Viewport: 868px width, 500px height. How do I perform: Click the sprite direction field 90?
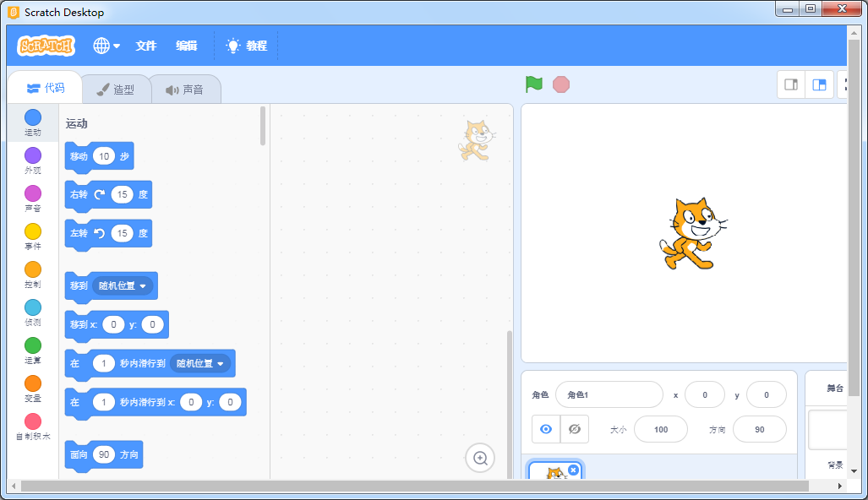point(760,429)
